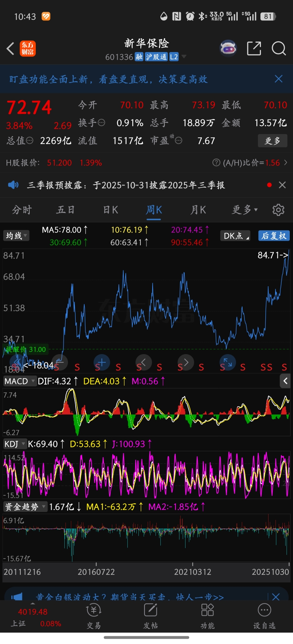Open the 设自选 watchlist option
The height and width of the screenshot is (644, 293).
(x=265, y=616)
